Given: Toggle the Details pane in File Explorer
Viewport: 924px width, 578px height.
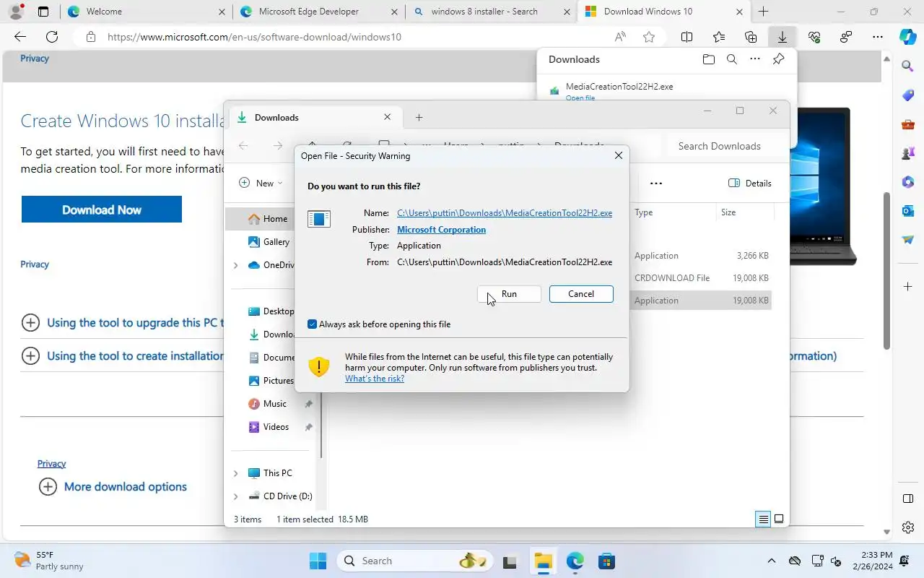Looking at the screenshot, I should coord(750,184).
